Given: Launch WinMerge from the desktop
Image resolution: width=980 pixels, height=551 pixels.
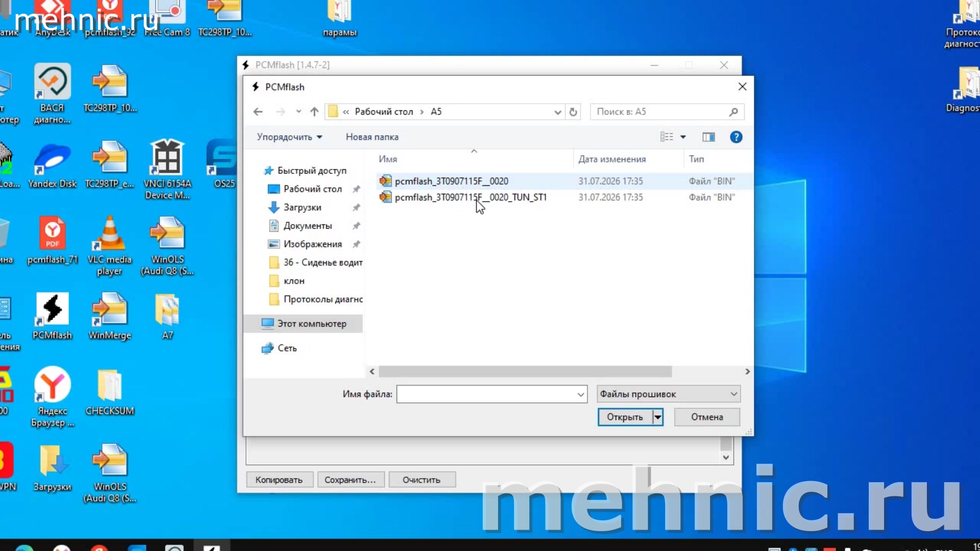Looking at the screenshot, I should (110, 316).
